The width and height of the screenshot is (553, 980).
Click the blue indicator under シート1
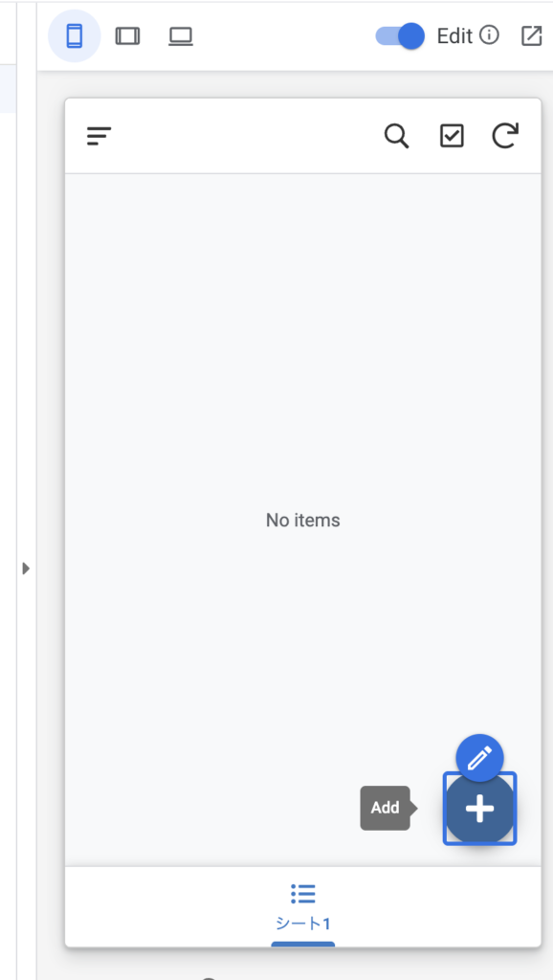tap(303, 944)
